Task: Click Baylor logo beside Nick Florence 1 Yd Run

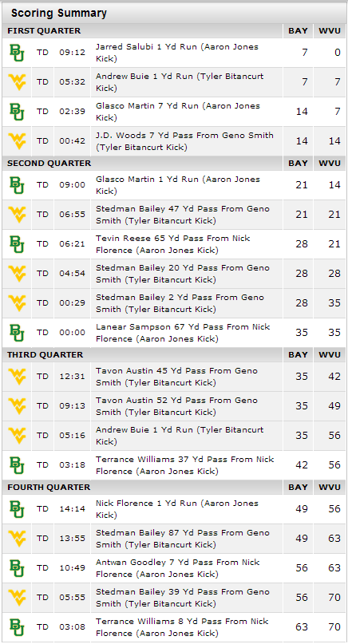Action: click(17, 509)
